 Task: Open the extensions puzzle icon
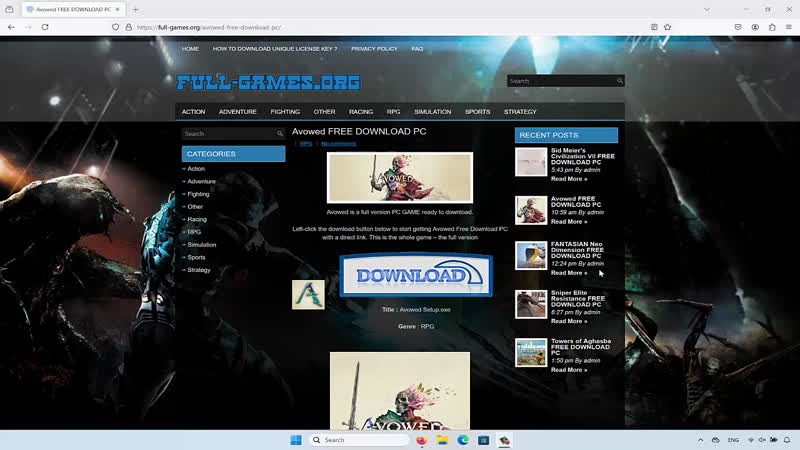(772, 27)
